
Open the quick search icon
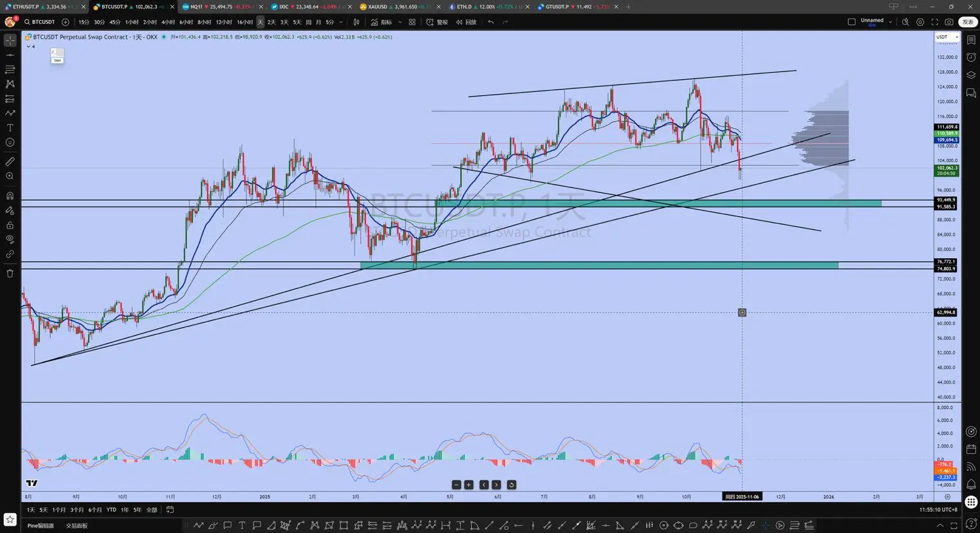905,22
